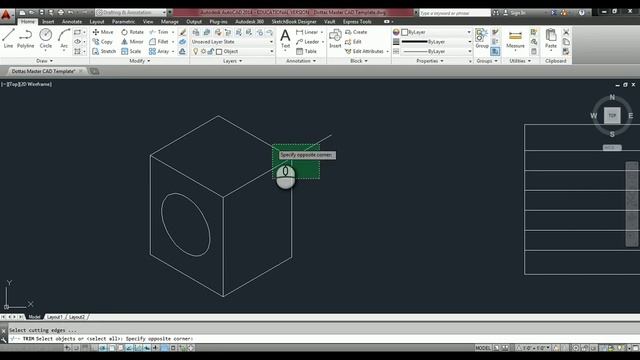Screen dimensions: 640x360
Task: Open the lineweight ByLayer dropdown
Action: (436, 42)
